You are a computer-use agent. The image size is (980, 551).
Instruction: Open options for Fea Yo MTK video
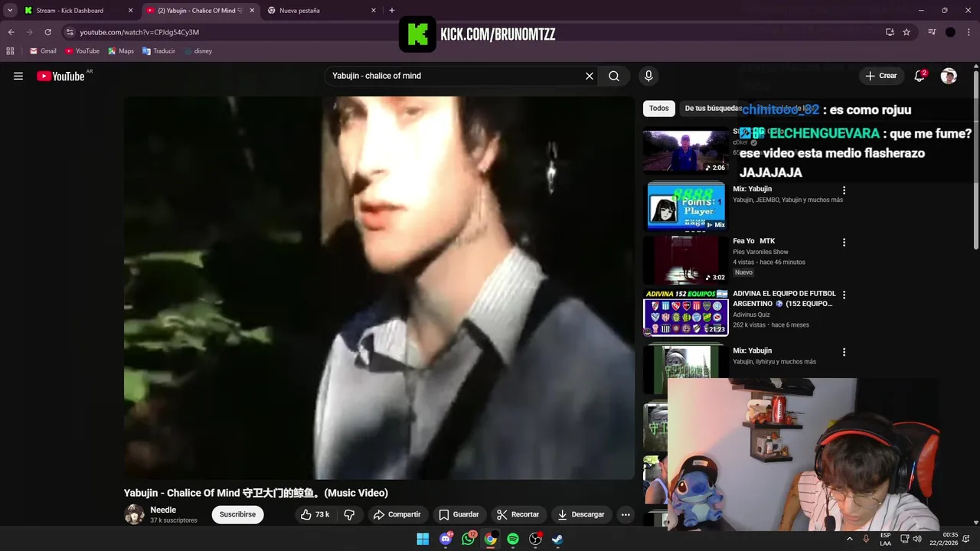(x=844, y=242)
